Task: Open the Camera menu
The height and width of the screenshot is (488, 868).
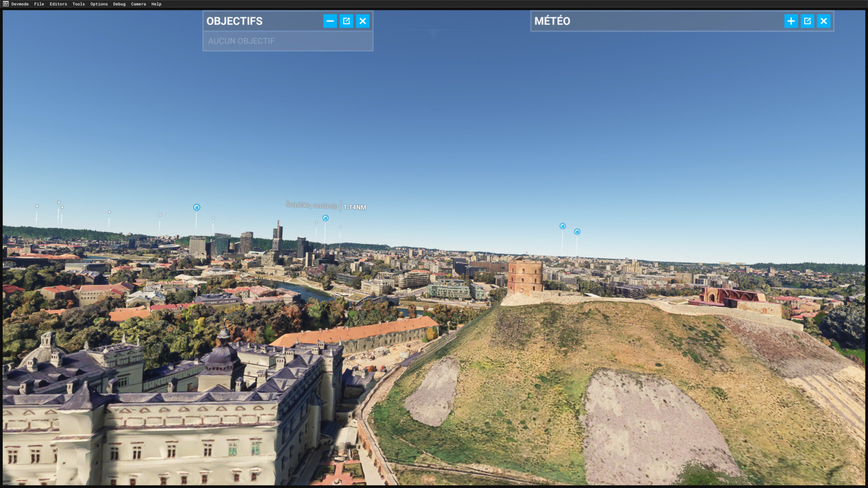Action: (x=138, y=4)
